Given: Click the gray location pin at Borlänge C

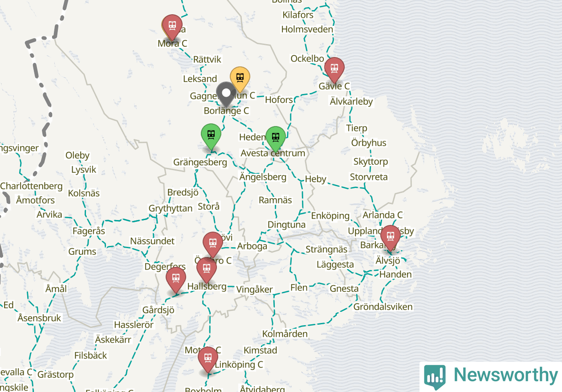Looking at the screenshot, I should click(226, 94).
